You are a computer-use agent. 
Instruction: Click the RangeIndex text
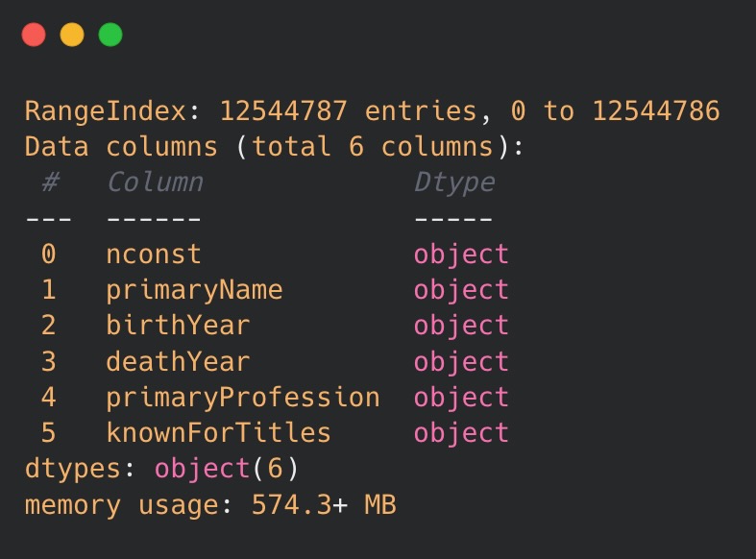click(x=106, y=111)
